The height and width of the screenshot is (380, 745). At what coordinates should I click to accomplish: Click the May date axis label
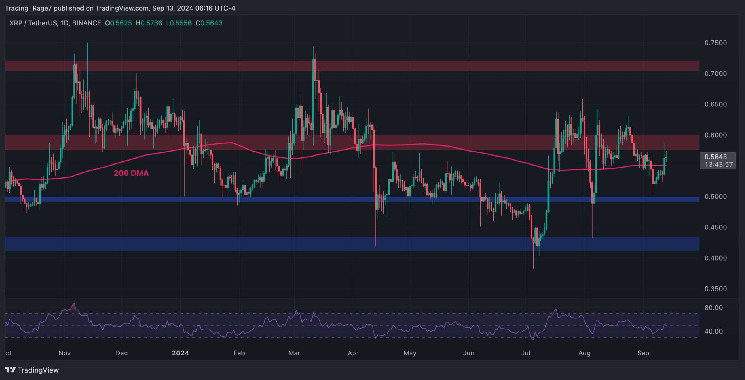(x=410, y=353)
